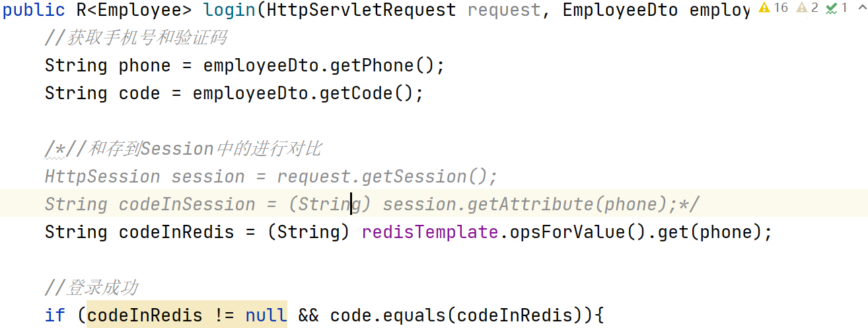
Task: Click the EmployeeDto parameter type
Action: click(x=620, y=11)
